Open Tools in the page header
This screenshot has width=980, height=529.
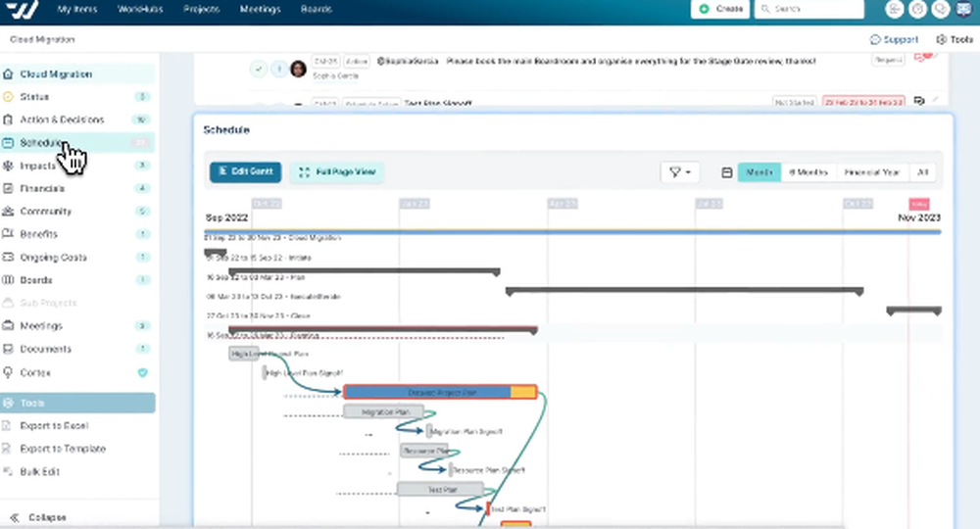point(955,39)
